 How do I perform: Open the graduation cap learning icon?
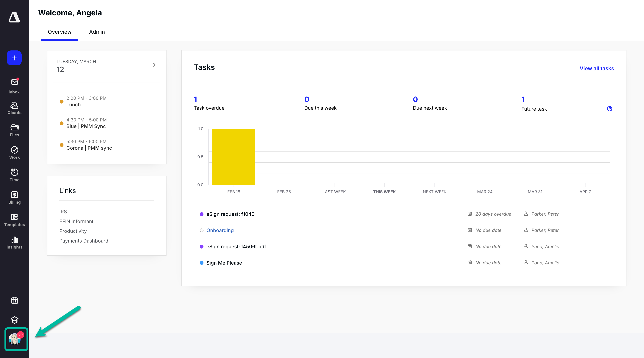coord(14,320)
